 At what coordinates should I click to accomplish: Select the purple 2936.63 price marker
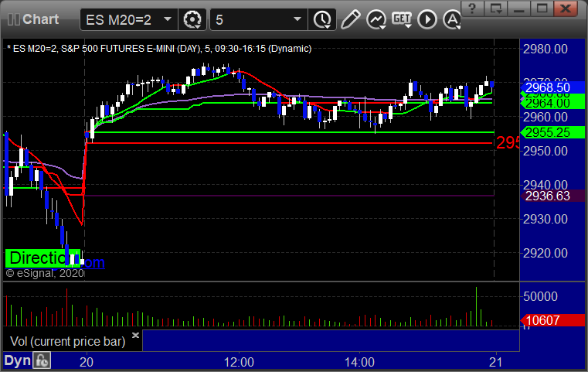552,196
